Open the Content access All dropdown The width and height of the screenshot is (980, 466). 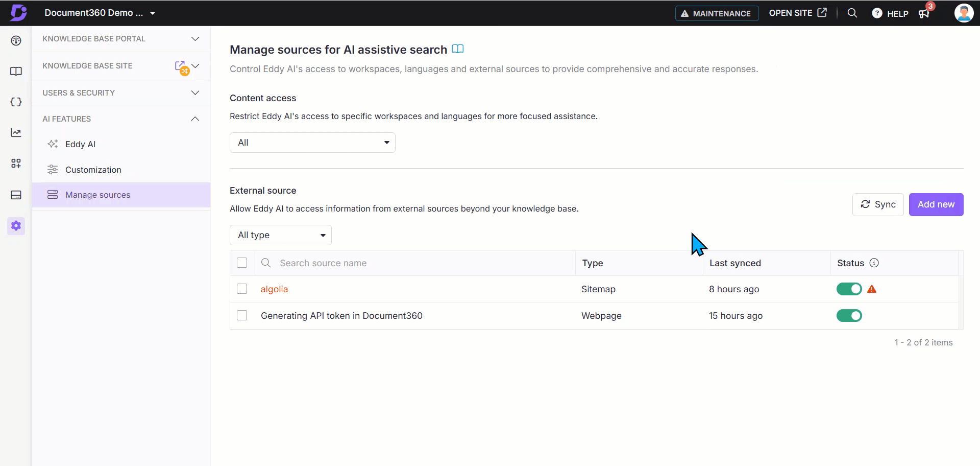(x=312, y=143)
